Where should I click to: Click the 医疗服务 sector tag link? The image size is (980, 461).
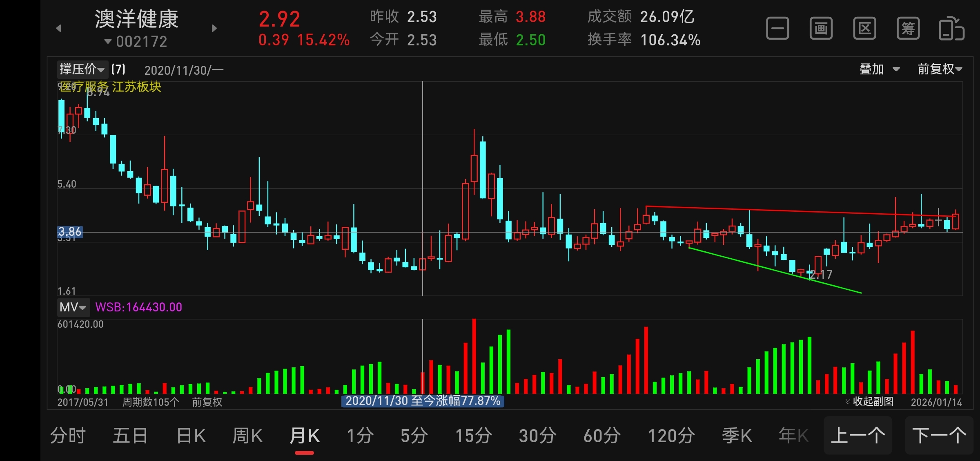pos(84,87)
